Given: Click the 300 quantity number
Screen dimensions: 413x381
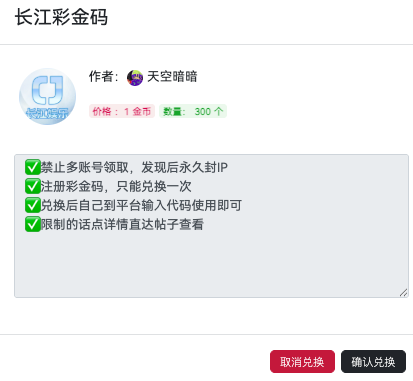Looking at the screenshot, I should [x=203, y=111].
